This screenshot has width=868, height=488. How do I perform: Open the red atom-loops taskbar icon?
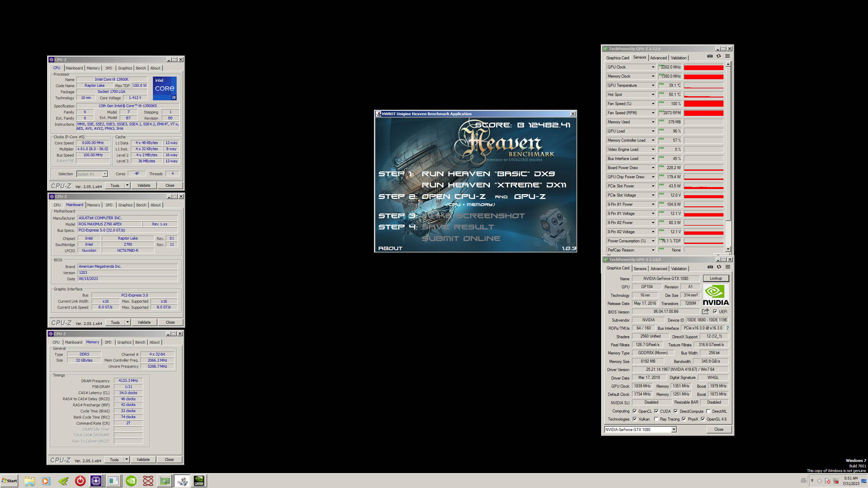pyautogui.click(x=148, y=481)
